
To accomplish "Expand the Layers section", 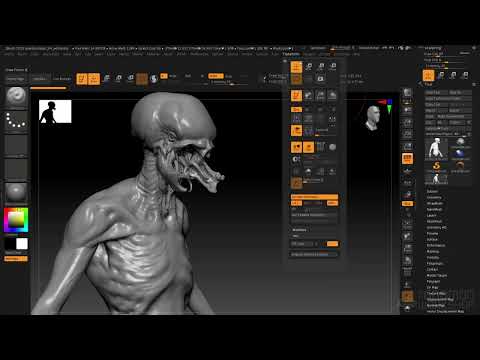I will coord(432,215).
